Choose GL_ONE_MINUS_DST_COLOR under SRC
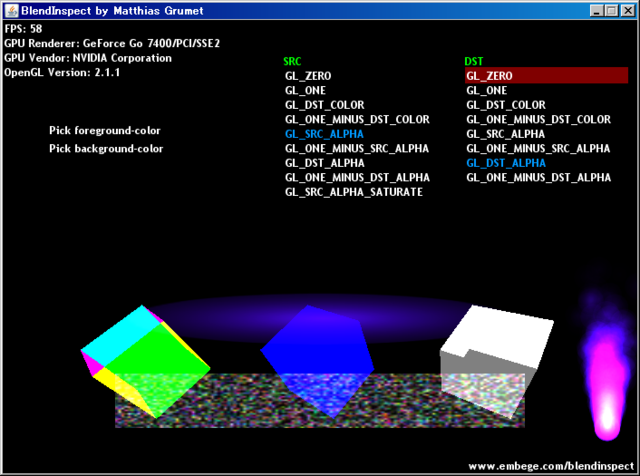 coord(357,120)
